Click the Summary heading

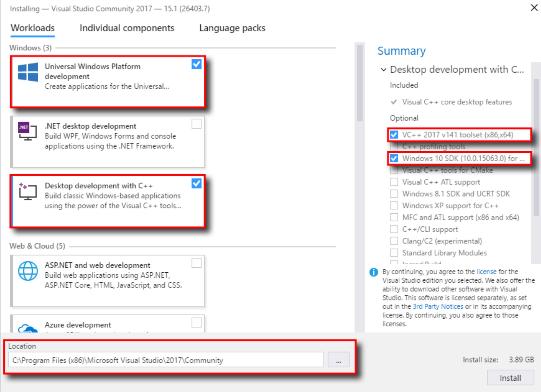401,51
